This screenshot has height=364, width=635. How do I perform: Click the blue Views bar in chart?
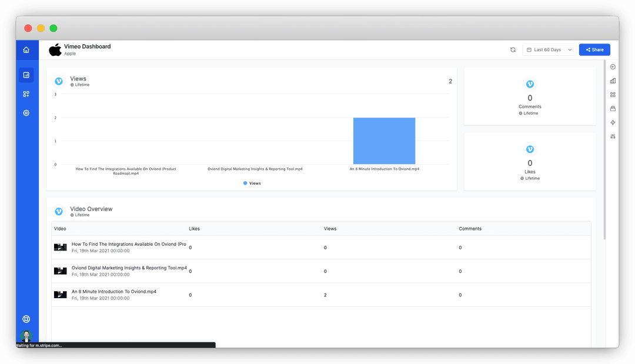[385, 141]
